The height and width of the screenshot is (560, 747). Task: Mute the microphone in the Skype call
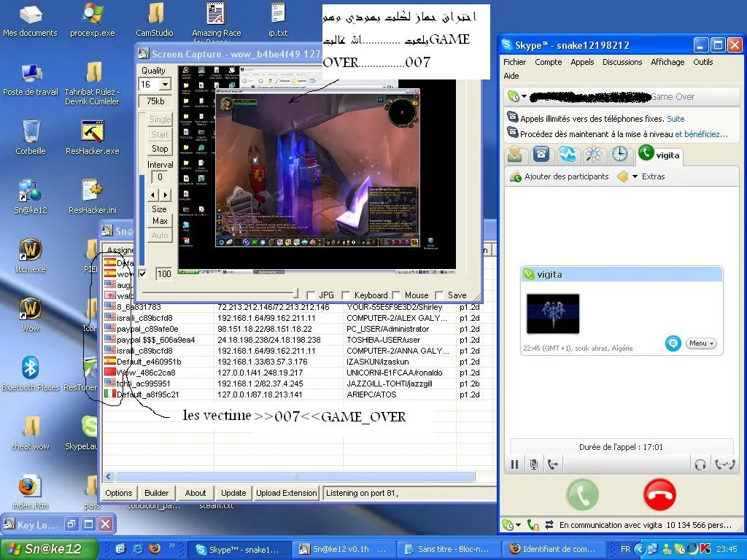point(534,464)
